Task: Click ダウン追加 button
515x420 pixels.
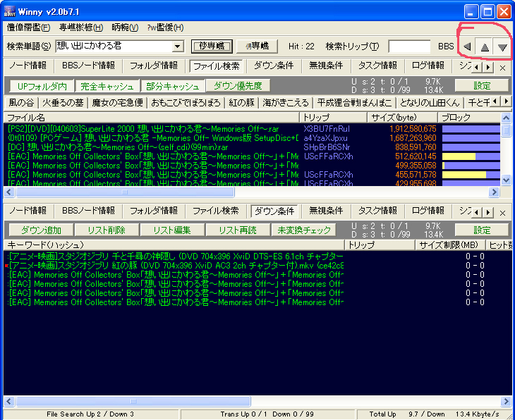Action: (42, 230)
